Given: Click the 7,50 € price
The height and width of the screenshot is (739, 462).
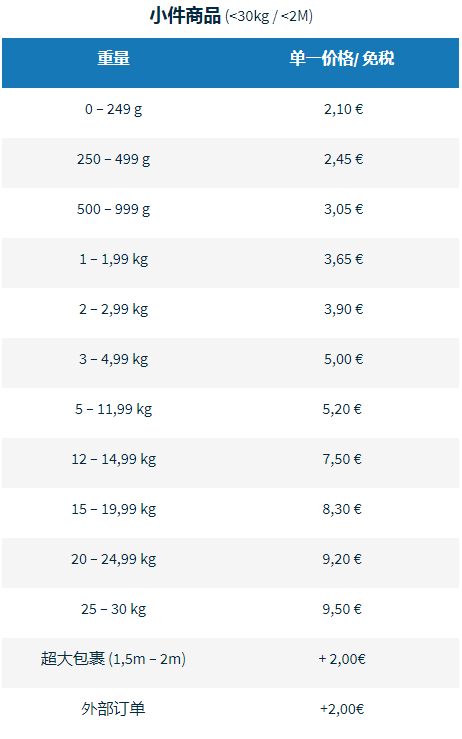Looking at the screenshot, I should tap(342, 459).
